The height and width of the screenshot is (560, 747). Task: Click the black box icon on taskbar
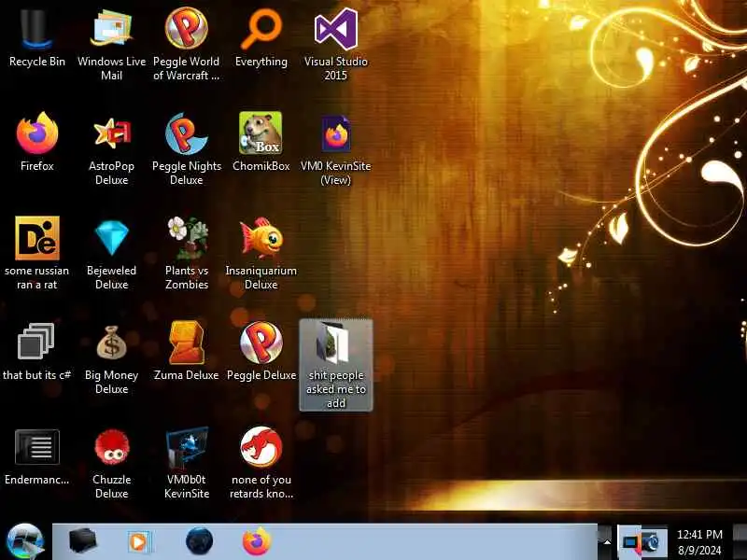[x=82, y=541]
